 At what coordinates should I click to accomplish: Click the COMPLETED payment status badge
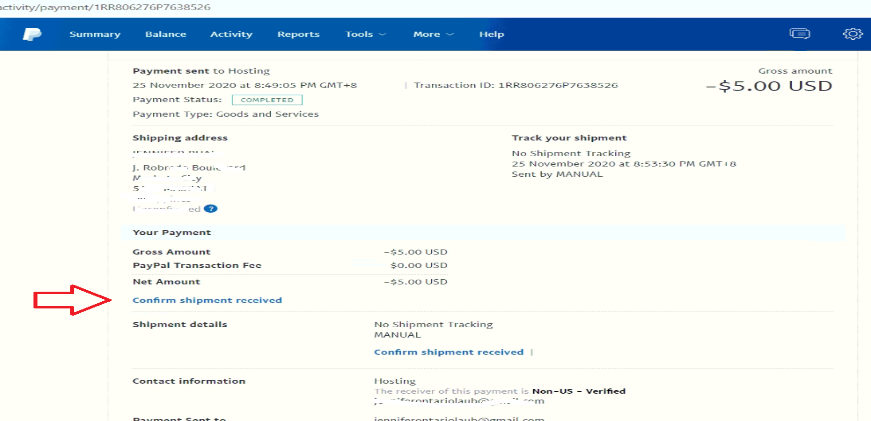(x=267, y=100)
